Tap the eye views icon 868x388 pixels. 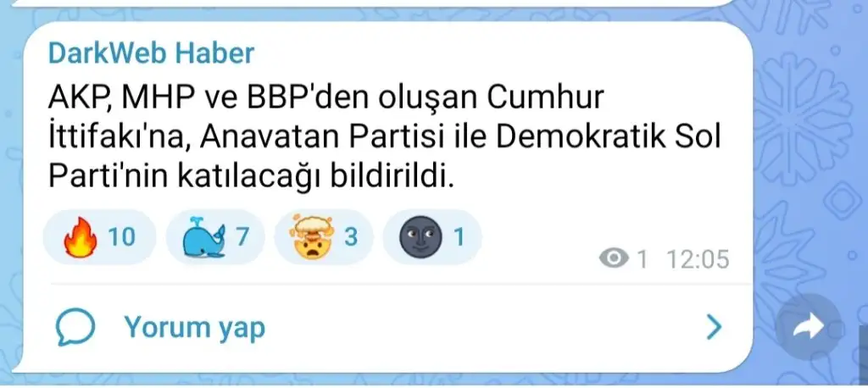point(615,258)
